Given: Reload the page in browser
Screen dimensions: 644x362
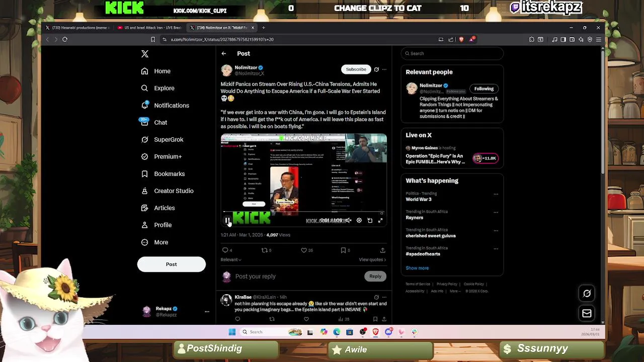Looking at the screenshot, I should [65, 39].
